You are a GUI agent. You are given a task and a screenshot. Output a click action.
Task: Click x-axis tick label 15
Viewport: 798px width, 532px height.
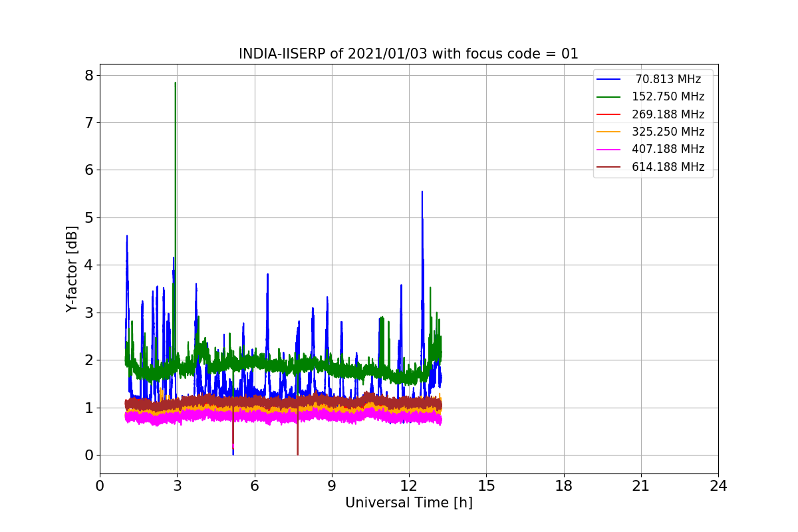[486, 485]
